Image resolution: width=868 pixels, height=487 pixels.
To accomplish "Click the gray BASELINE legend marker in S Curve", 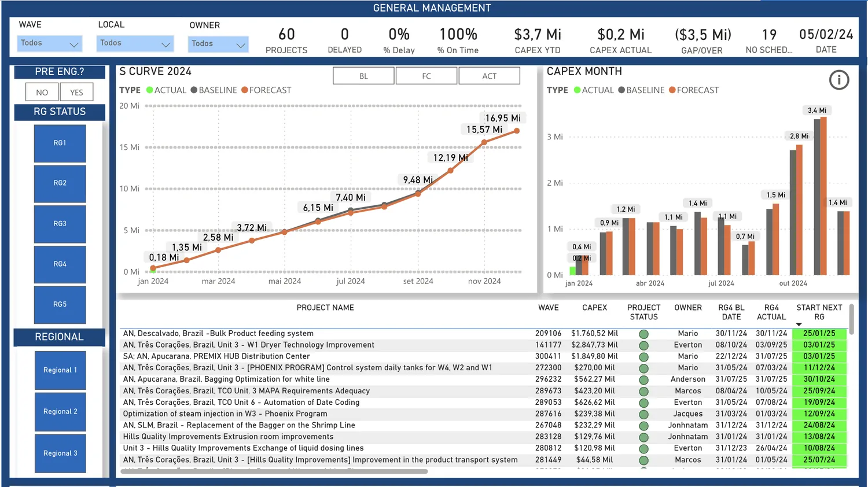I will point(194,90).
